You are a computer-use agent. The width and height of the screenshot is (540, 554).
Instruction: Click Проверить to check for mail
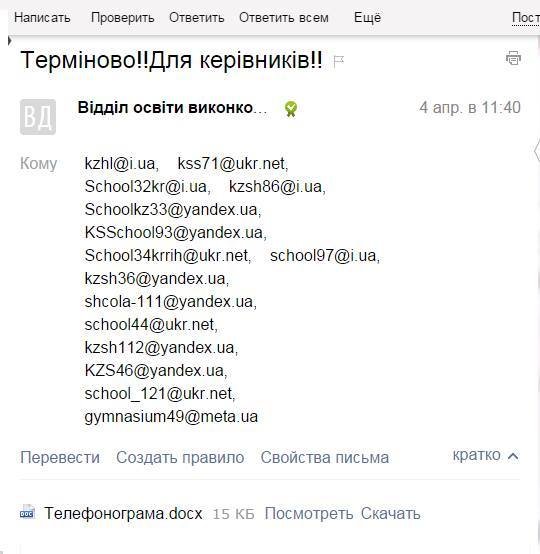pyautogui.click(x=123, y=18)
